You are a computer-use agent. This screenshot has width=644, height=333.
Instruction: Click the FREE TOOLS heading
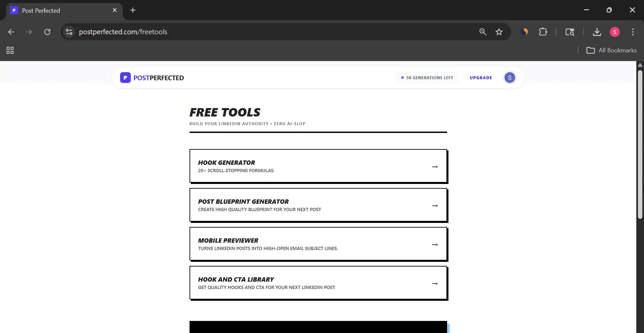pos(225,112)
